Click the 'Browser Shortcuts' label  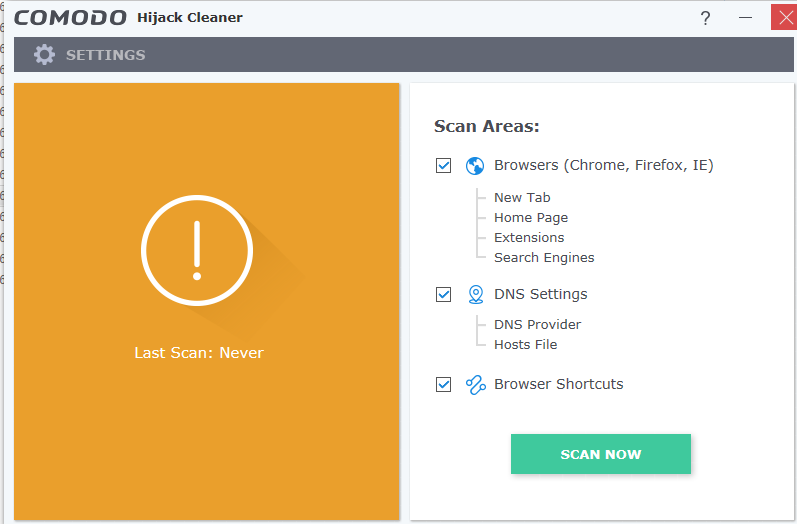(559, 384)
